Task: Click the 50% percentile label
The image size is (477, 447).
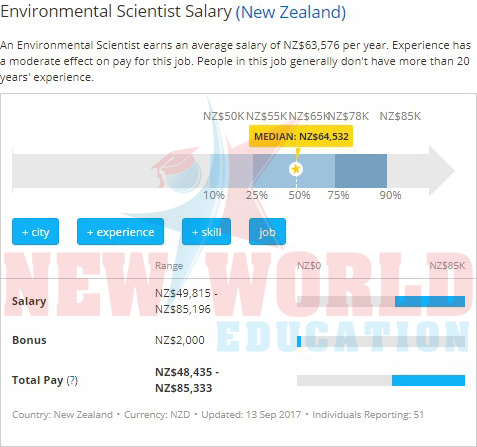Action: pyautogui.click(x=299, y=195)
